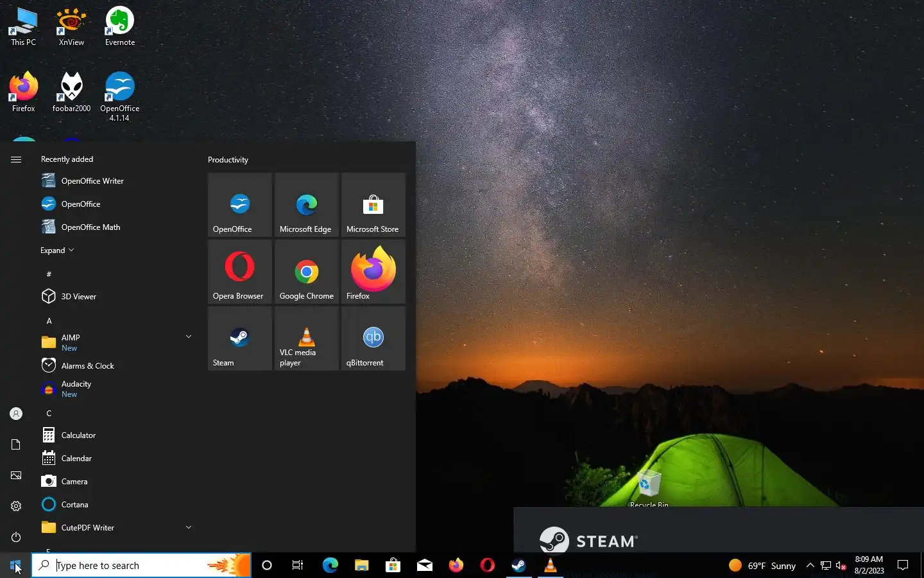
Task: Open Microsoft Edge from taskbar
Action: tap(330, 565)
